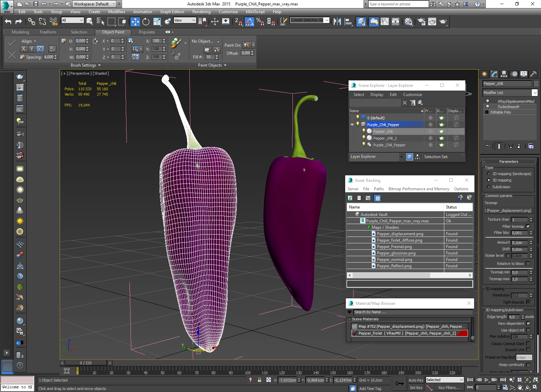
Task: Open Customize menu in Scene Explorer
Action: coord(412,95)
